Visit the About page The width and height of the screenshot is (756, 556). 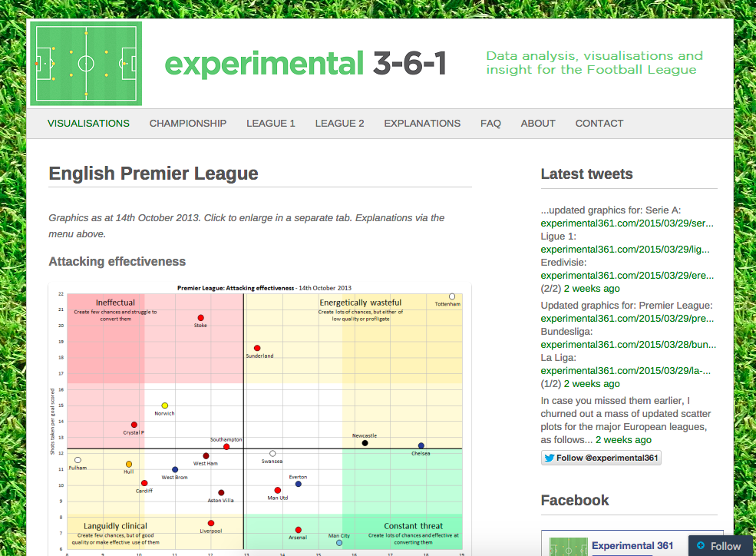coord(537,124)
